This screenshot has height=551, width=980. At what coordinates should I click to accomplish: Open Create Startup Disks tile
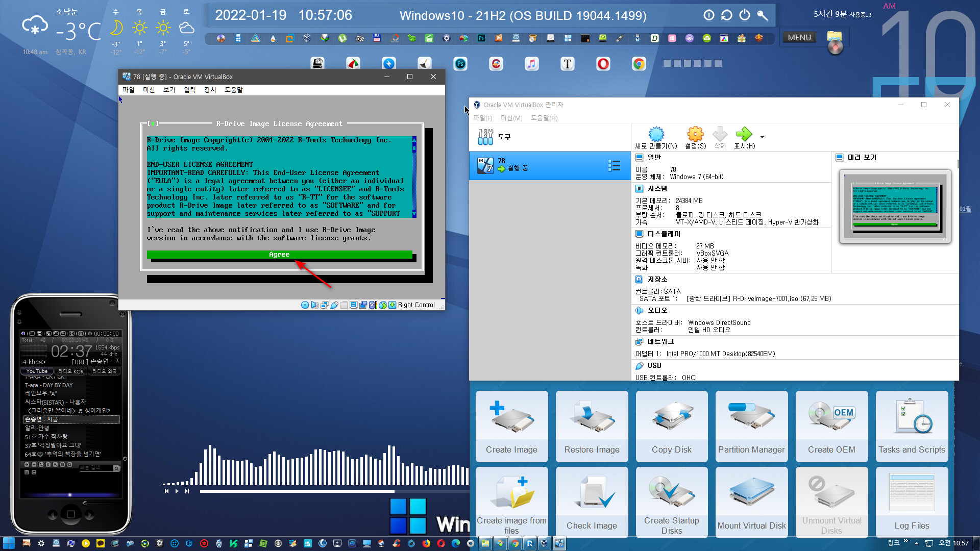tap(672, 502)
